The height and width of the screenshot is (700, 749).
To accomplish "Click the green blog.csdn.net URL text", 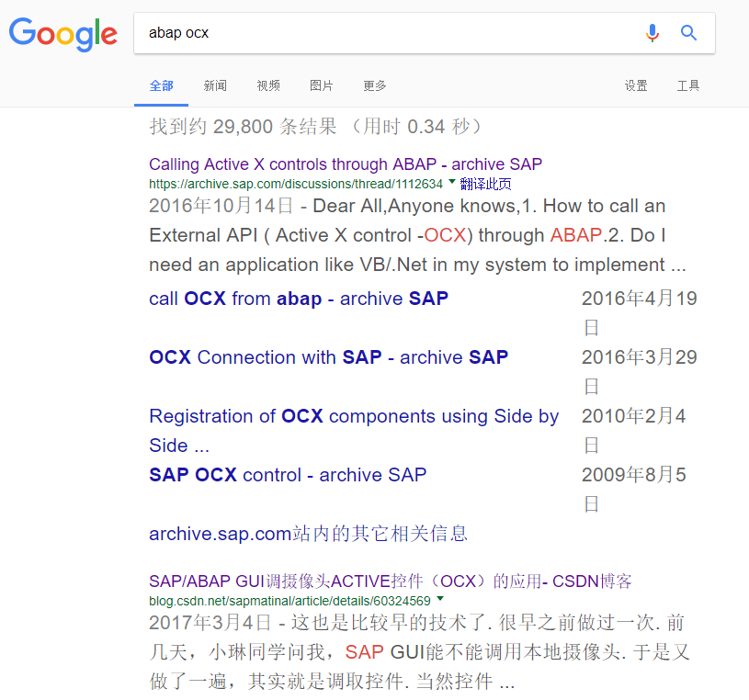I will point(290,601).
